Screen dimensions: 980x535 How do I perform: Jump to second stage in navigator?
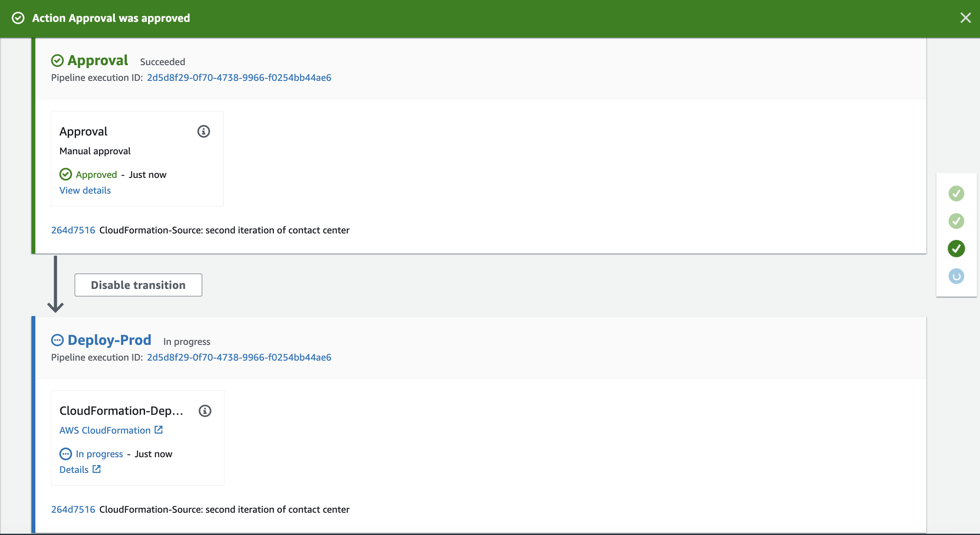pos(956,221)
